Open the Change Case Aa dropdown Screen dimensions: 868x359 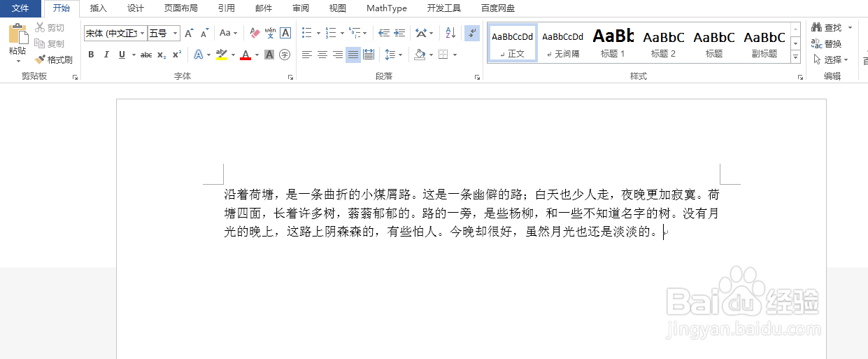tap(229, 33)
